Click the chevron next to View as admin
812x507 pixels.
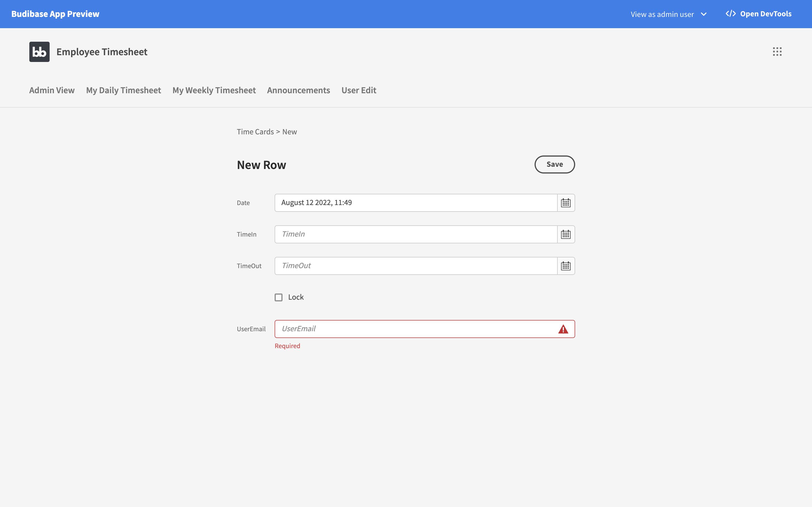(704, 14)
